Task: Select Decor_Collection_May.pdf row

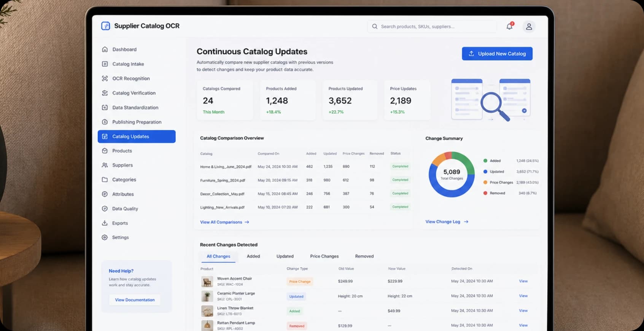Action: point(305,194)
